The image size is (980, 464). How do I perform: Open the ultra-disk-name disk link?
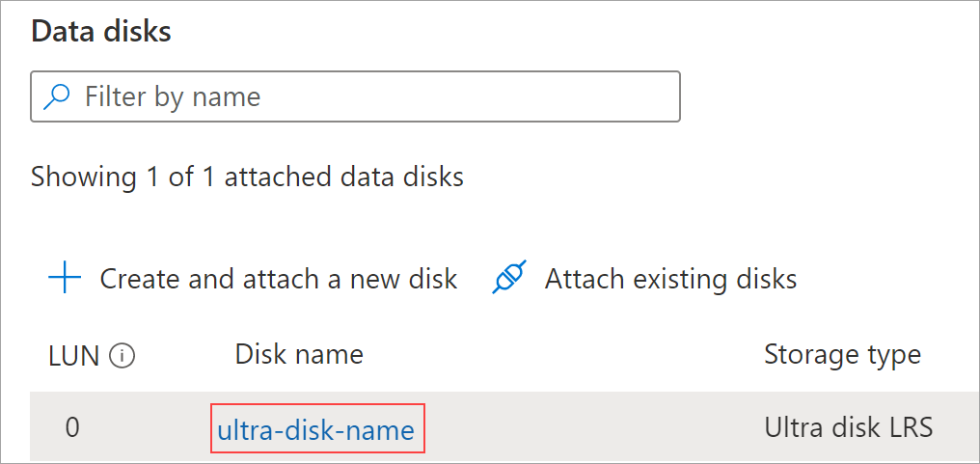[x=316, y=429]
